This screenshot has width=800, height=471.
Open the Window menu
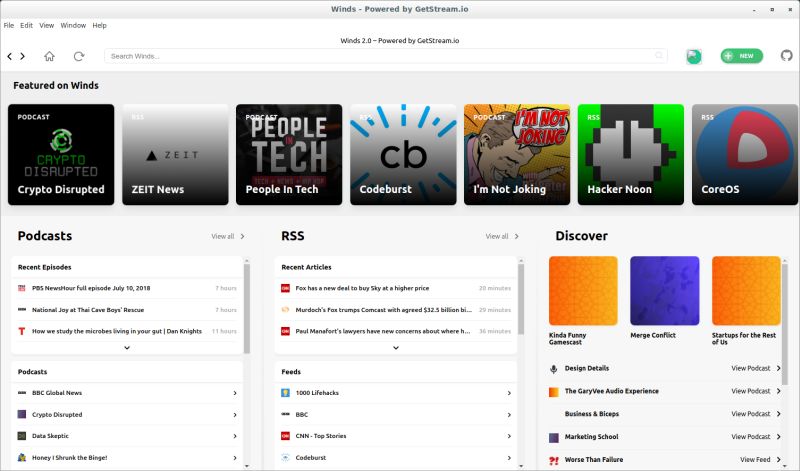coord(73,25)
